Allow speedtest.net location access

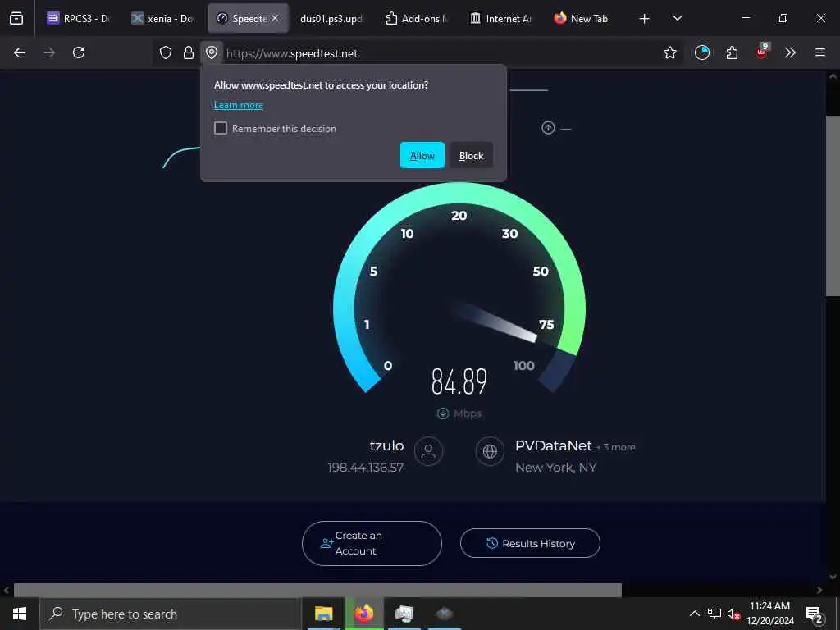click(x=422, y=155)
